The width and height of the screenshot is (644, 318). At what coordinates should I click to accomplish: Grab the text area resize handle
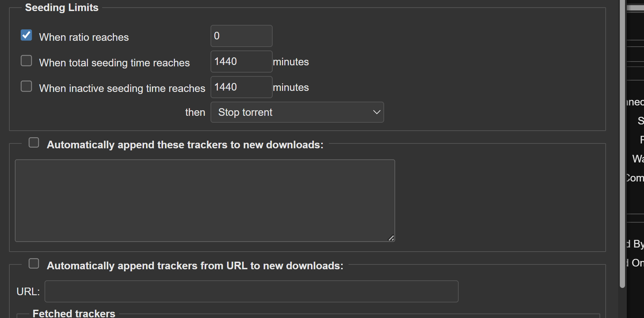pyautogui.click(x=391, y=238)
